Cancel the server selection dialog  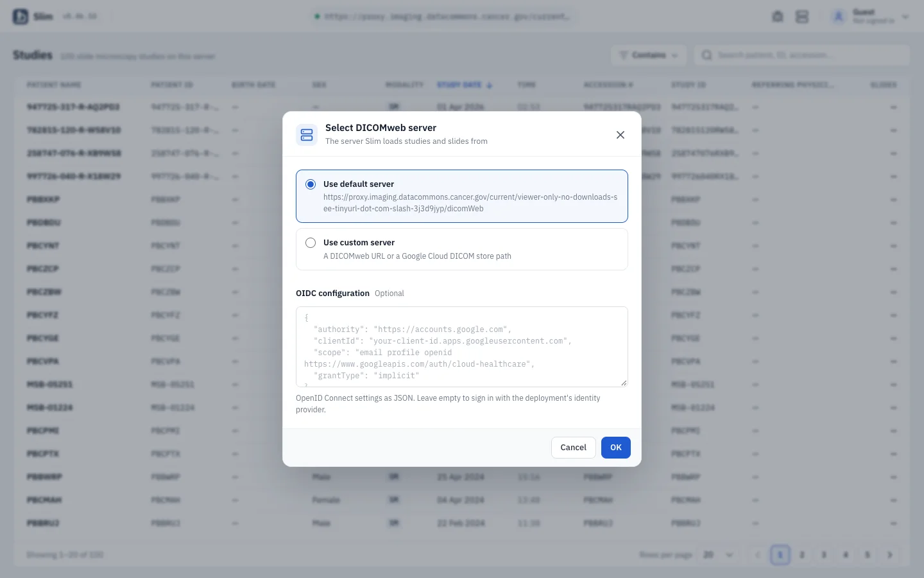click(x=573, y=448)
